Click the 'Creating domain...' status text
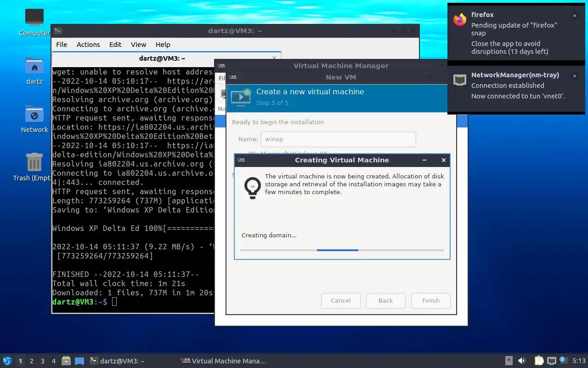 pyautogui.click(x=269, y=236)
